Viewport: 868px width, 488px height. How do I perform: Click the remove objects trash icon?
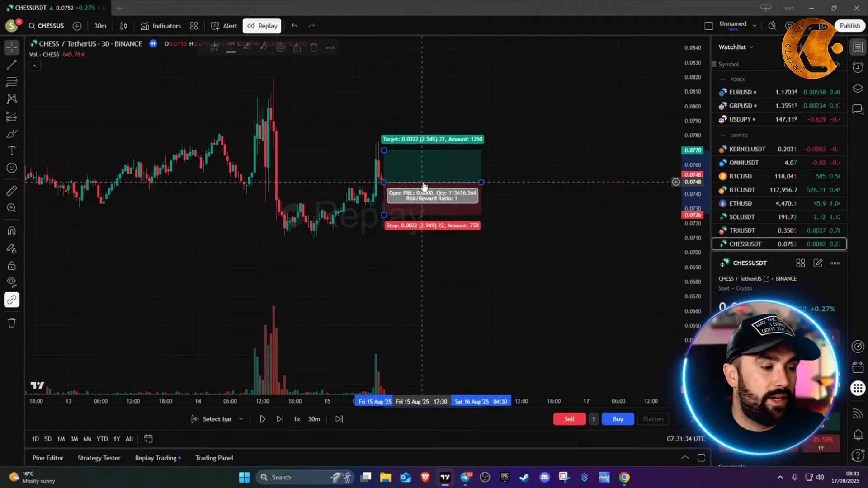(12, 323)
